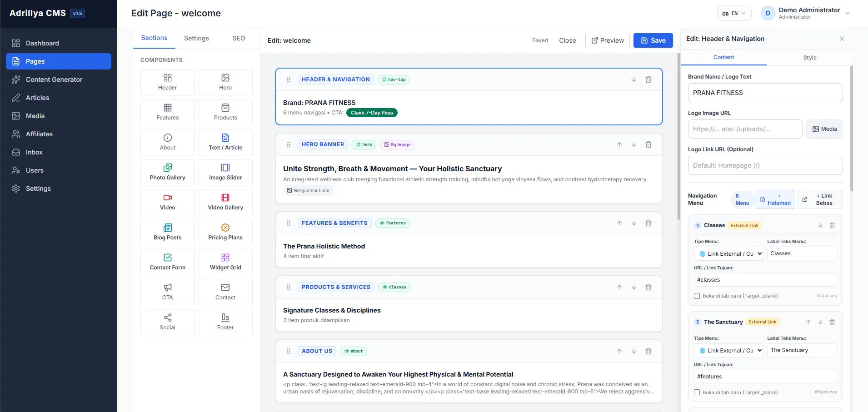The height and width of the screenshot is (412, 868).
Task: Close the page editor
Action: (568, 40)
